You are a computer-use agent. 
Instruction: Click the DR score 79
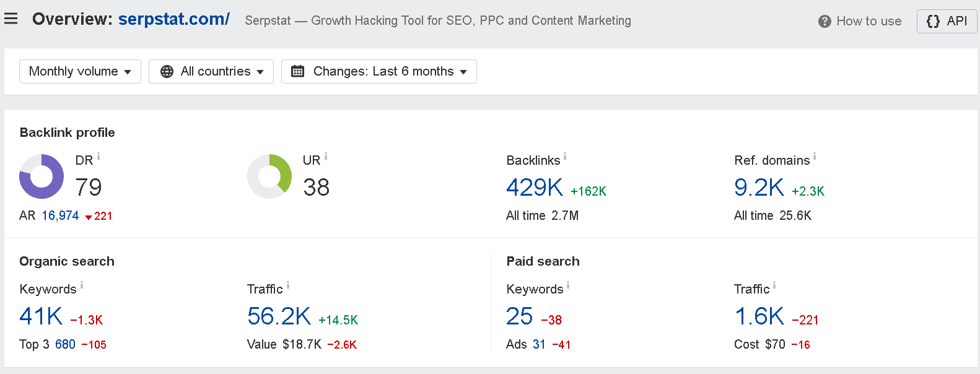[89, 187]
